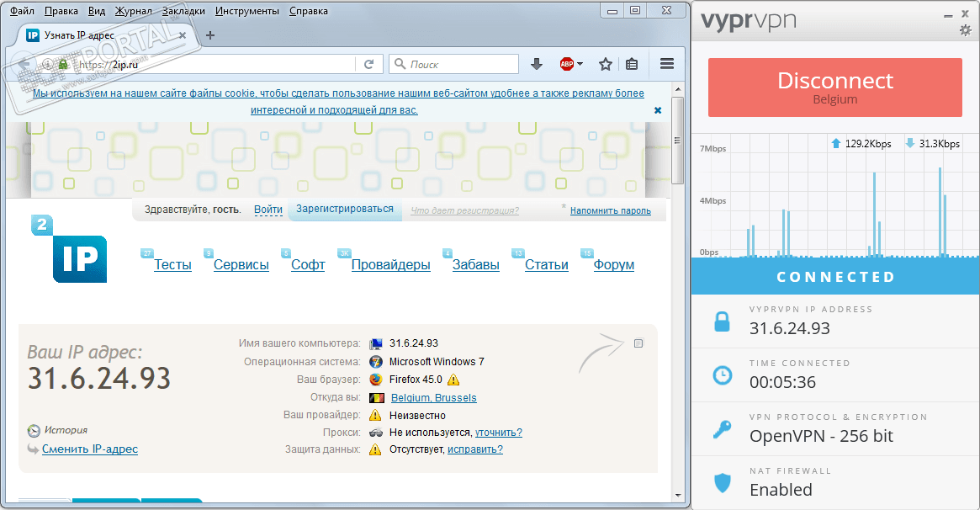Open the Сервисы section link

pos(241,264)
